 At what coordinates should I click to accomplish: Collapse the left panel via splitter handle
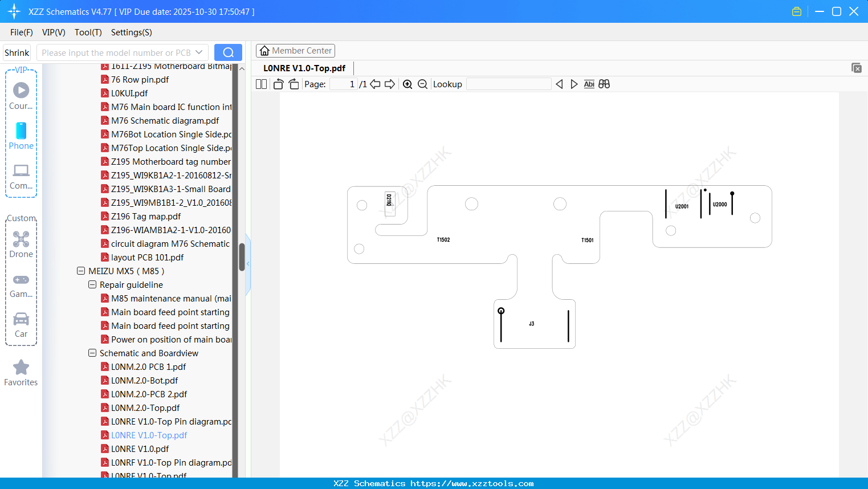pyautogui.click(x=248, y=264)
